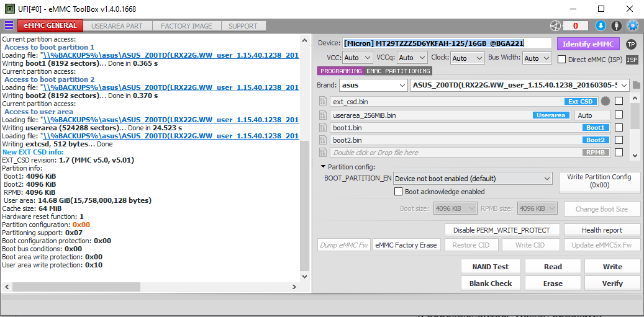644x317 pixels.
Task: Click the Erase button
Action: coord(553,284)
